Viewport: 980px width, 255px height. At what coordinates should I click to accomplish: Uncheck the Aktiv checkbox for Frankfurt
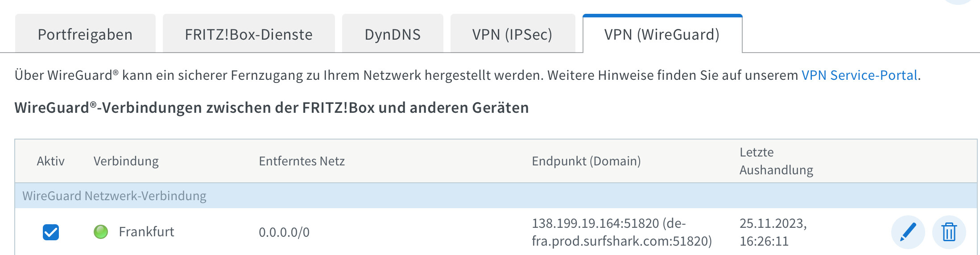(x=51, y=232)
